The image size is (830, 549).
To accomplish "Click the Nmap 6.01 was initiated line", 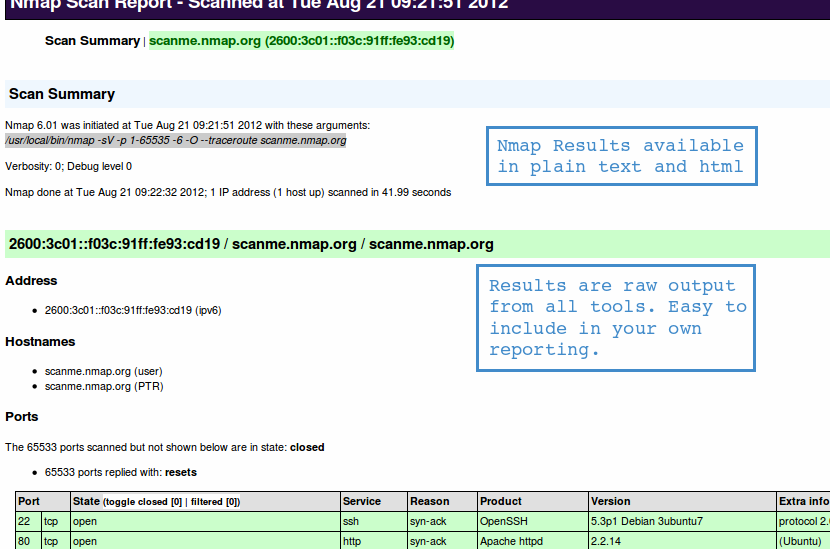I will pyautogui.click(x=187, y=125).
